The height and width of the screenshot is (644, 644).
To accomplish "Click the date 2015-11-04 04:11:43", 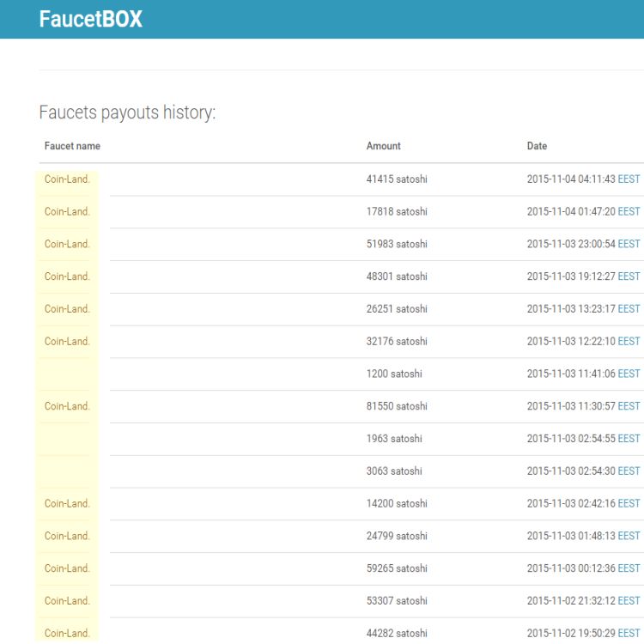I will (x=571, y=179).
